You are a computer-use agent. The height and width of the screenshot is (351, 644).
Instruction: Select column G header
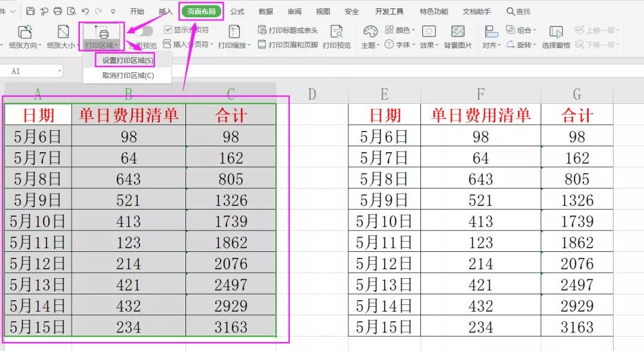(577, 94)
